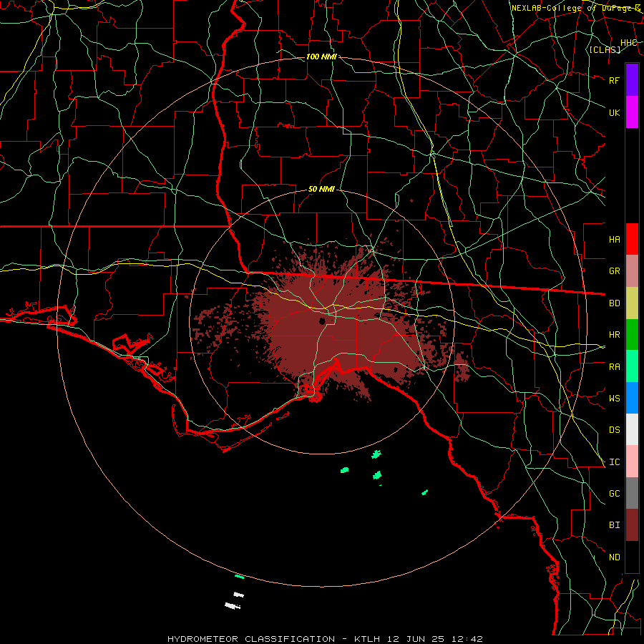The image size is (644, 644).
Task: Click the RF legend label
Action: coord(614,80)
